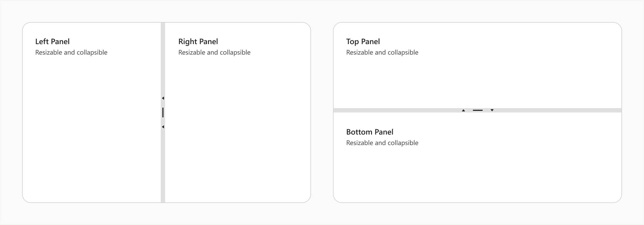Click the Right Panel's "Resizable and collapsible" text
The image size is (644, 225).
[x=214, y=52]
